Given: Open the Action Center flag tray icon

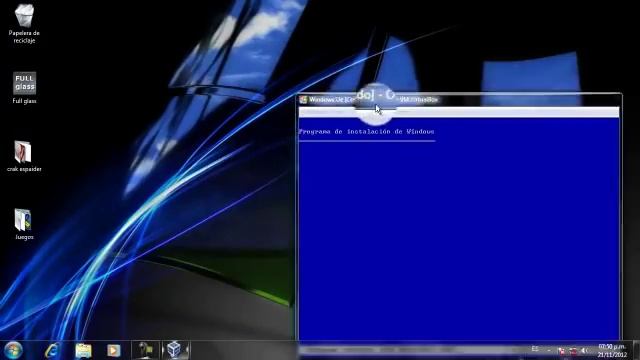Looking at the screenshot, I should [562, 351].
